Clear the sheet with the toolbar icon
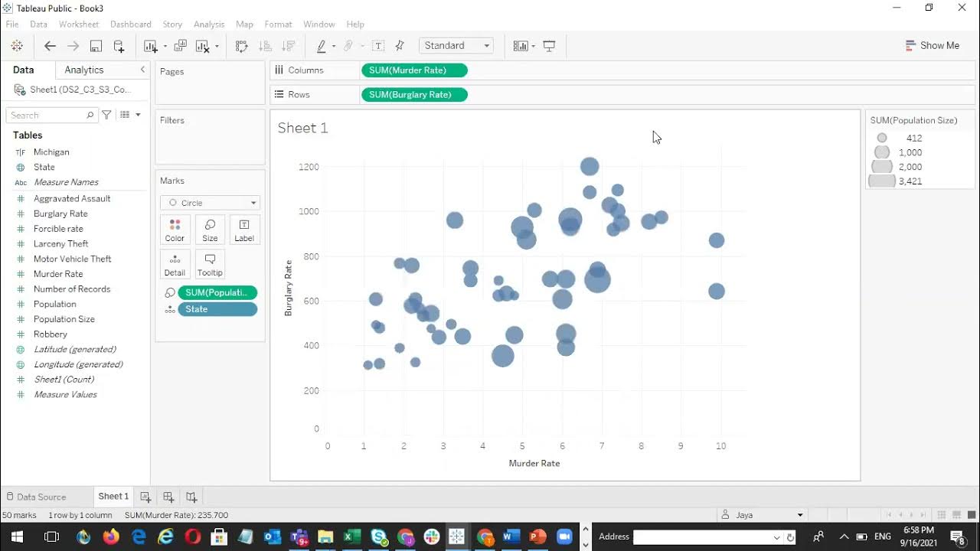 pyautogui.click(x=203, y=46)
